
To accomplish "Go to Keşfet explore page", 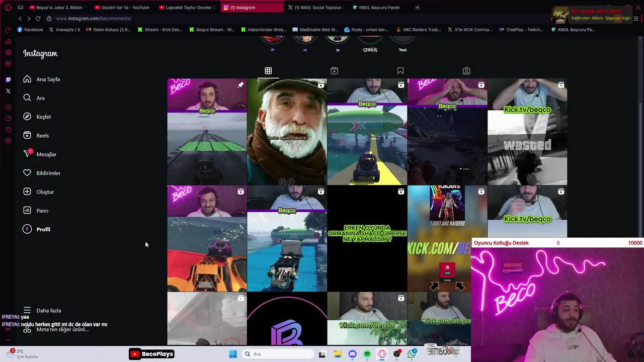I will (x=37, y=117).
